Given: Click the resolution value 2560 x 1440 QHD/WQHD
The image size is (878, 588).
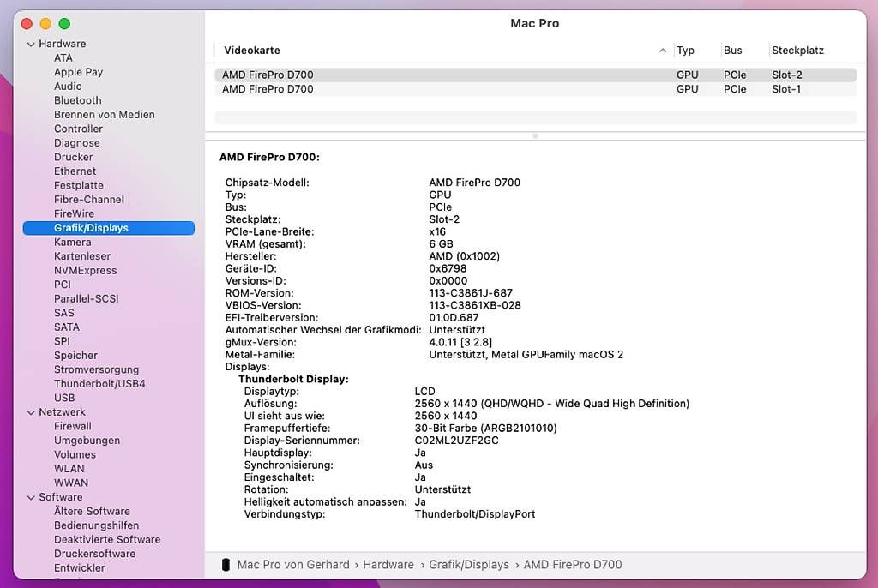Looking at the screenshot, I should (551, 404).
